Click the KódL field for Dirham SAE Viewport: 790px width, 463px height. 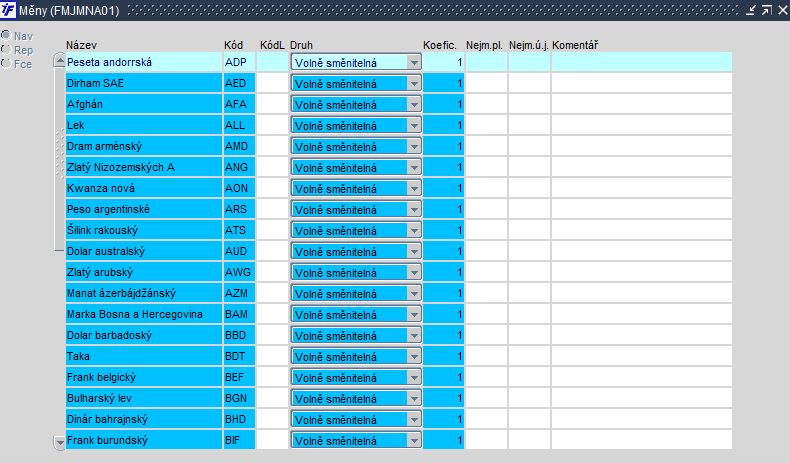pyautogui.click(x=273, y=83)
